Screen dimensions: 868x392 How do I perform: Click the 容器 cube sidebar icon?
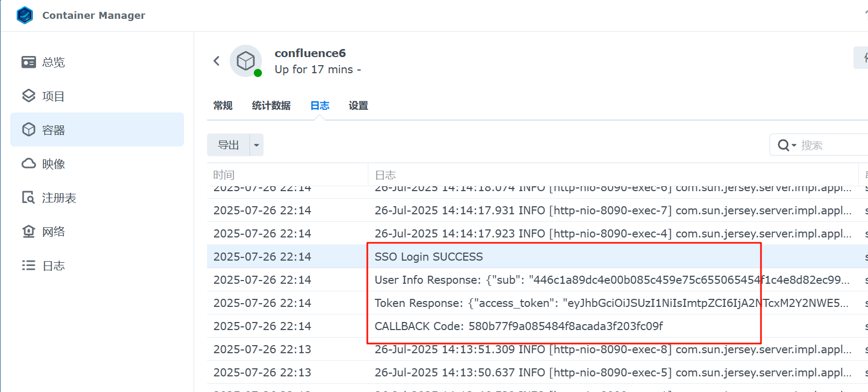coord(29,130)
